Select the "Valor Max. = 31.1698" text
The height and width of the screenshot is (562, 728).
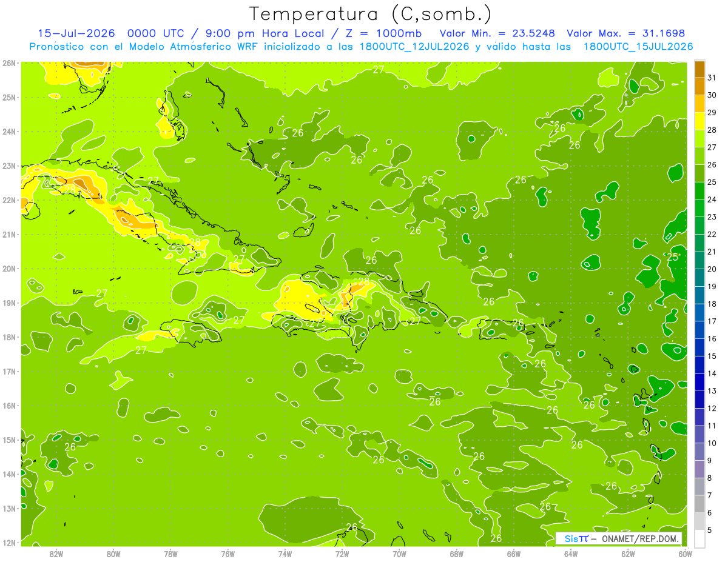(x=625, y=33)
